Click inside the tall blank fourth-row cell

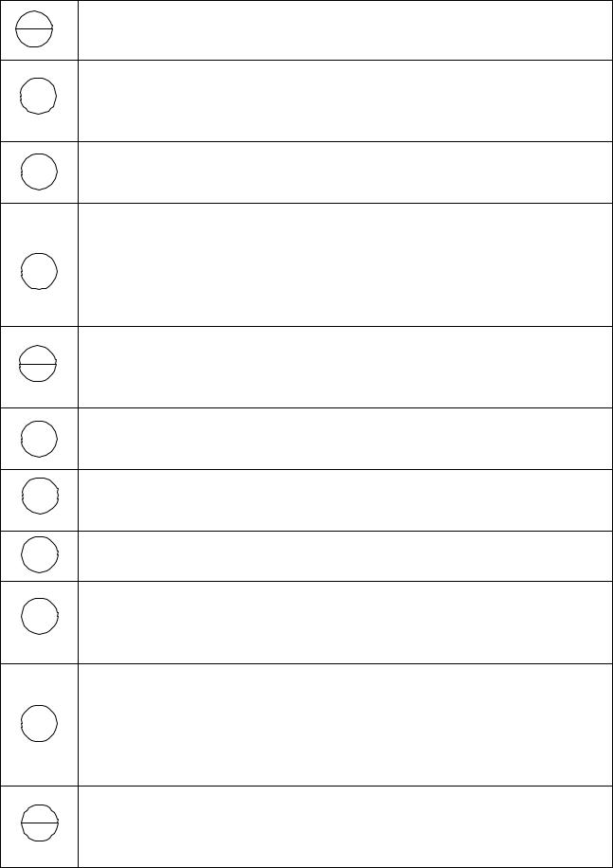[345, 264]
